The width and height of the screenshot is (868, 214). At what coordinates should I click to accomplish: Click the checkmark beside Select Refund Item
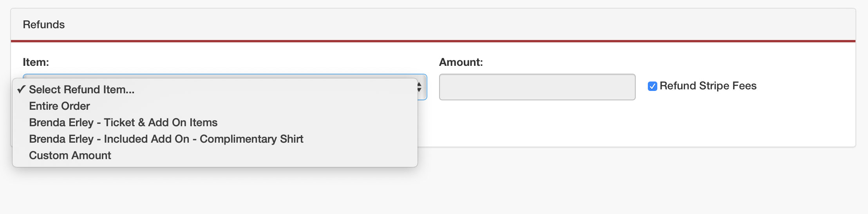(21, 90)
